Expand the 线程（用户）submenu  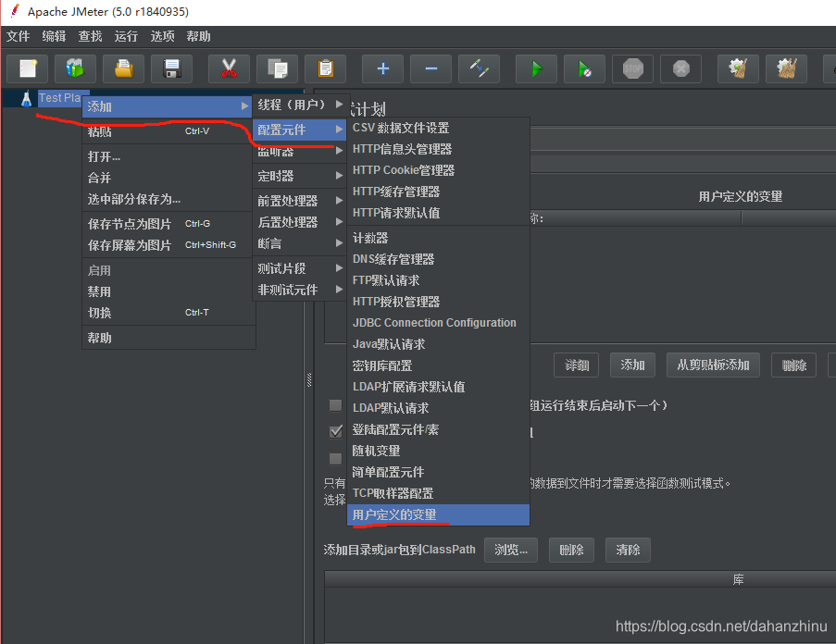(300, 105)
